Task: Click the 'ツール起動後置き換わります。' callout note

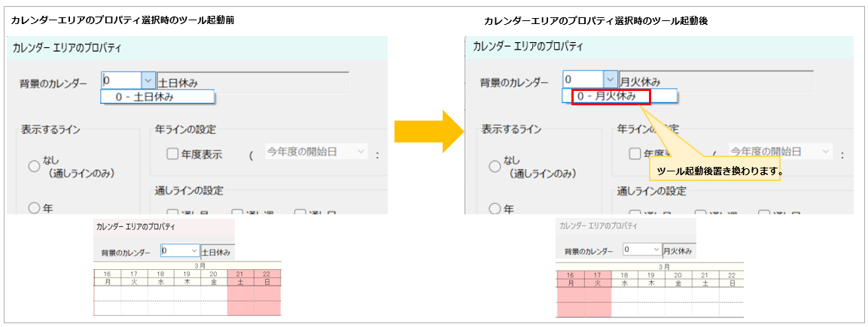Action: [720, 171]
